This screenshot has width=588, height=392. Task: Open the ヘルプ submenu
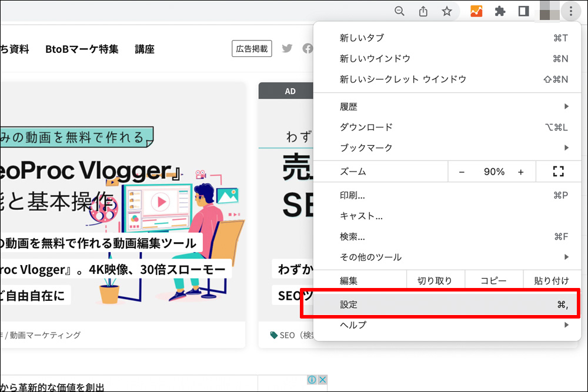click(453, 325)
